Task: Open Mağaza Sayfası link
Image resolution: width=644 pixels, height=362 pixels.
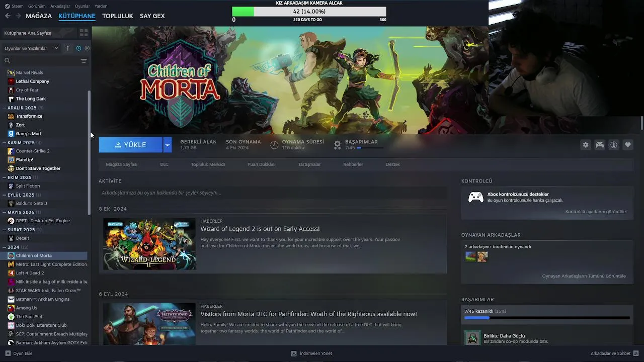Action: tap(121, 164)
